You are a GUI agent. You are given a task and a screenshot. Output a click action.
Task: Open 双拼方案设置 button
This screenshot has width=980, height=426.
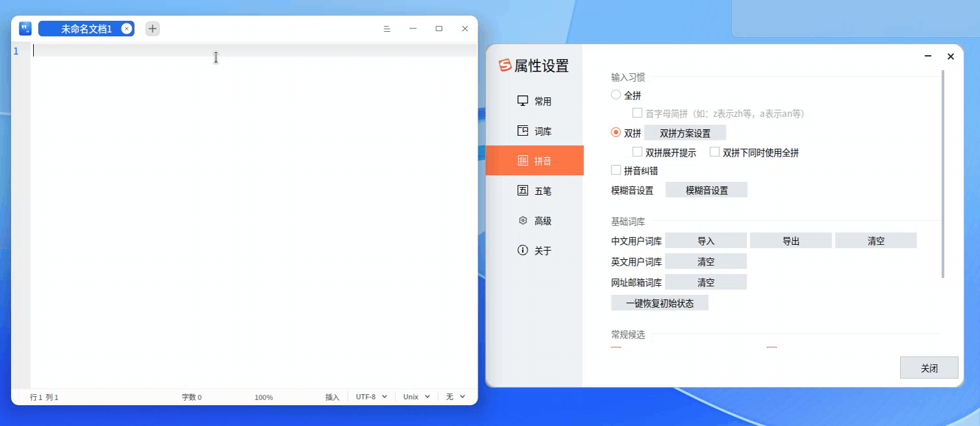click(685, 133)
